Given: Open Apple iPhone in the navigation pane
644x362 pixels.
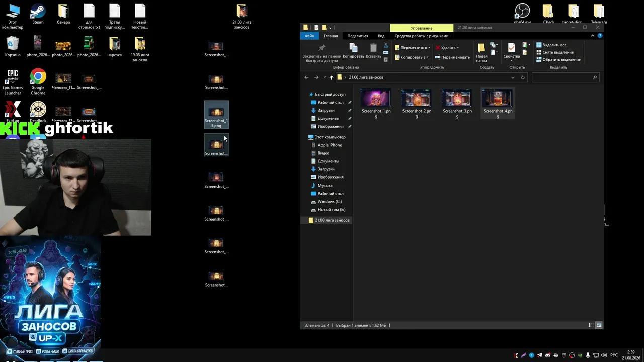Looking at the screenshot, I should (x=327, y=145).
